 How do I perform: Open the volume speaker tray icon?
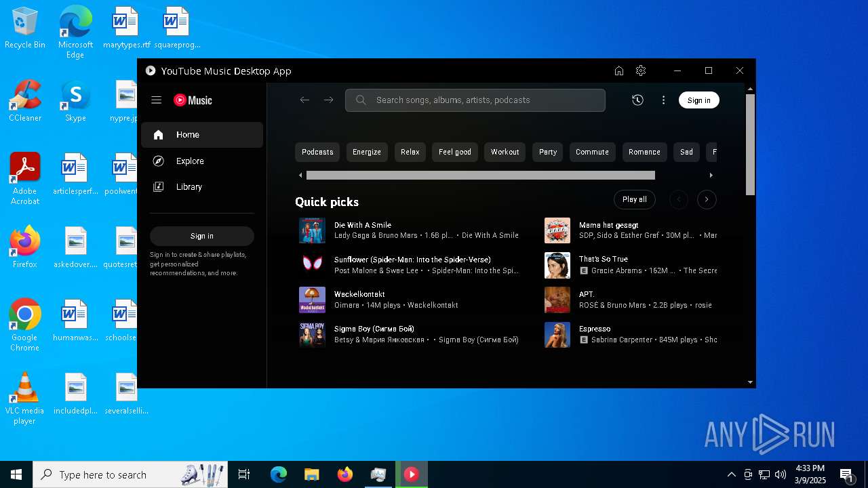point(781,474)
